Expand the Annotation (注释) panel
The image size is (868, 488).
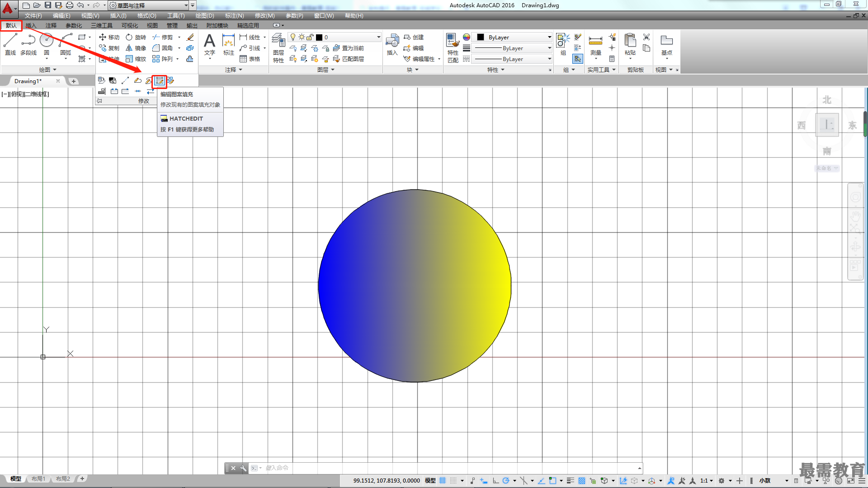coord(234,70)
